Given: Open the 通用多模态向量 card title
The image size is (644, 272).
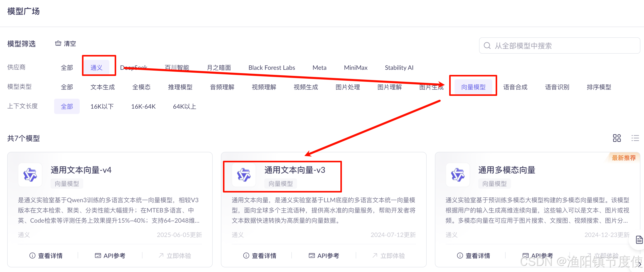Looking at the screenshot, I should (507, 170).
